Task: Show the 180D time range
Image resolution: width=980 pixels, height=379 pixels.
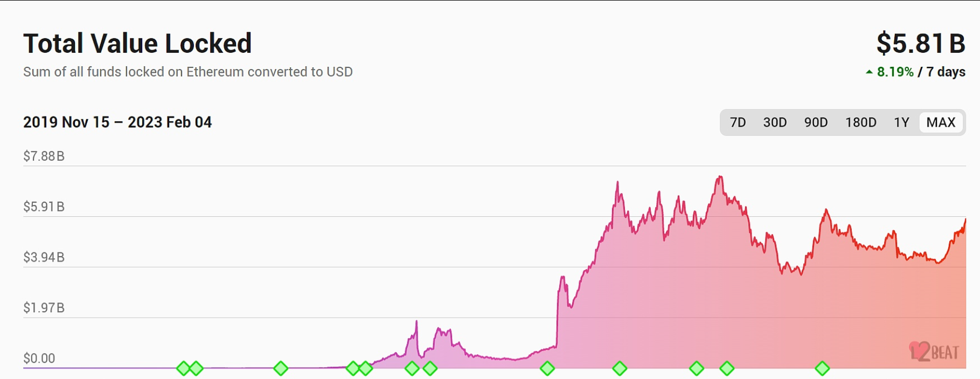Action: [860, 122]
